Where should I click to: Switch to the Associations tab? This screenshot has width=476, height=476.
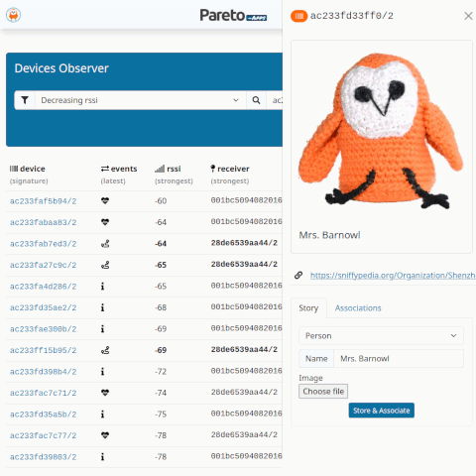pos(358,308)
